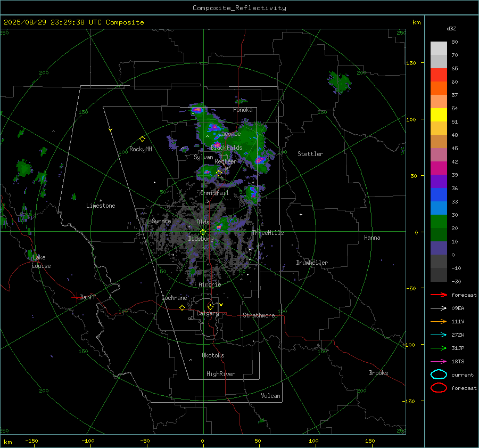Screen dimensions: 479x448
Task: Click the -100 tick label on right axis
Action: (x=409, y=345)
